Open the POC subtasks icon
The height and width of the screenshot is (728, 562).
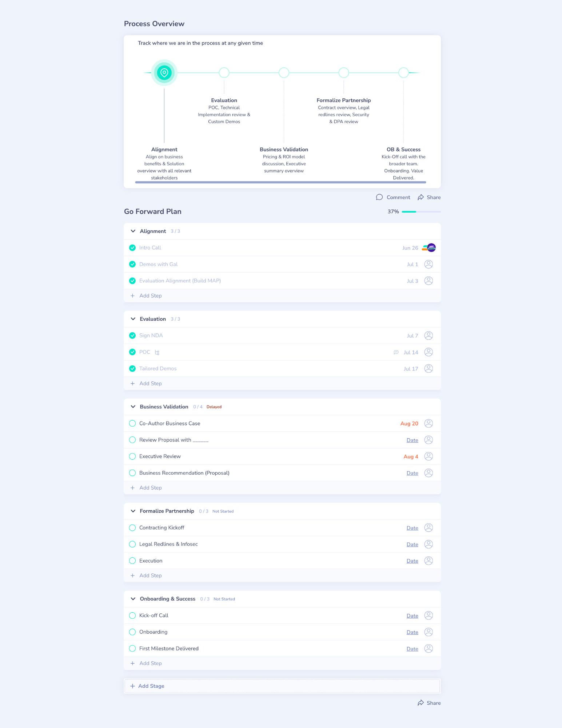click(x=157, y=352)
